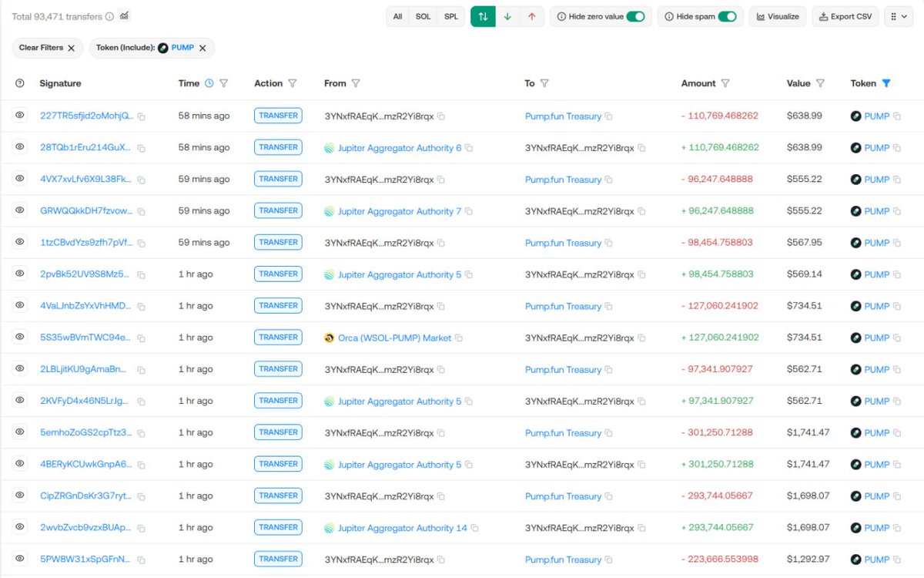This screenshot has width=924, height=578.
Task: Click amount - 127,060.241902
Action: [x=720, y=306]
